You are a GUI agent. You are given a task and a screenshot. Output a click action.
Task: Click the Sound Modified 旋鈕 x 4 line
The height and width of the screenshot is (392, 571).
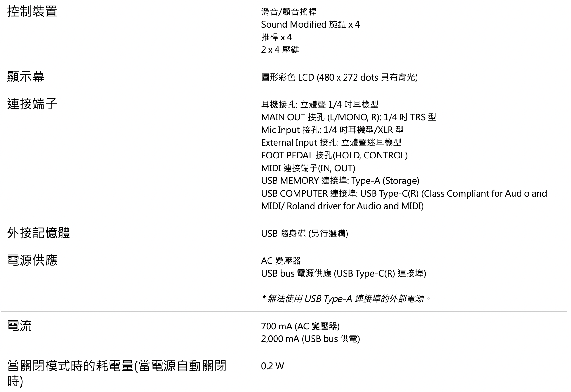click(x=310, y=25)
